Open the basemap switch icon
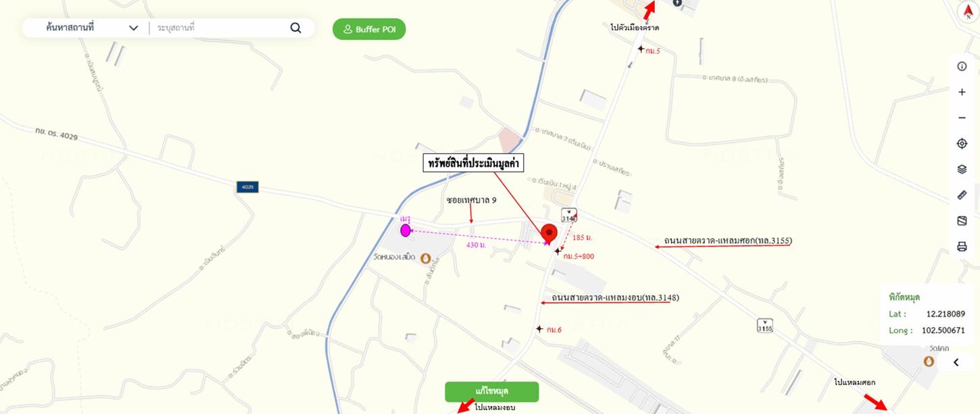Viewport: 980px width, 414px height. [962, 221]
